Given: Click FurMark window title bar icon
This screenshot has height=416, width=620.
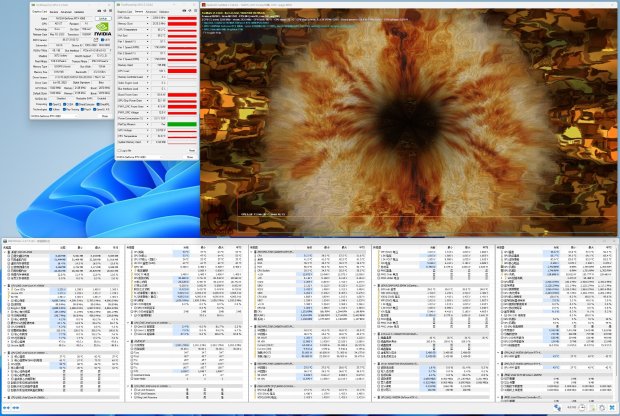Looking at the screenshot, I should (x=204, y=5).
